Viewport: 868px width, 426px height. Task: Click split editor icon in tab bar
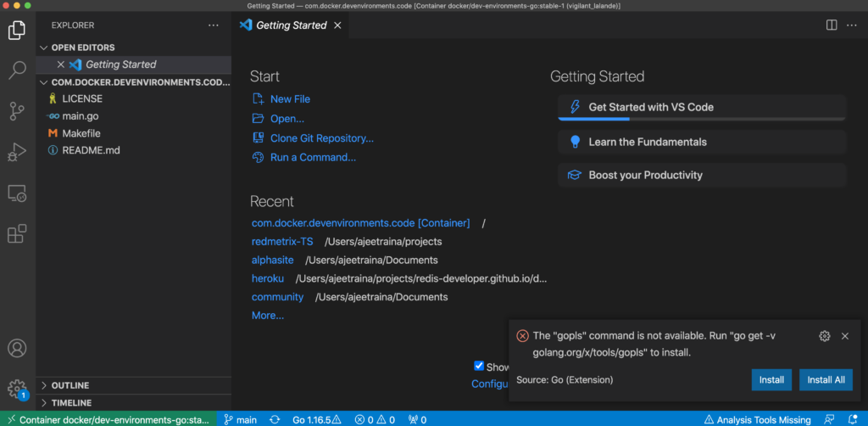[832, 25]
